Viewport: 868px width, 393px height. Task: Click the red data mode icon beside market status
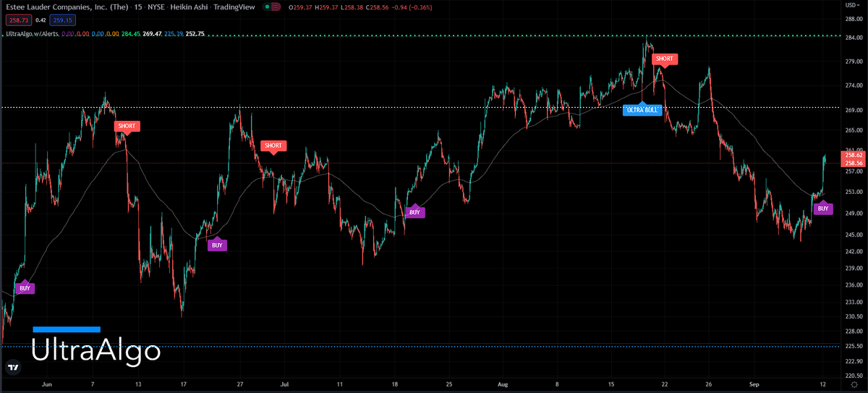pyautogui.click(x=277, y=7)
